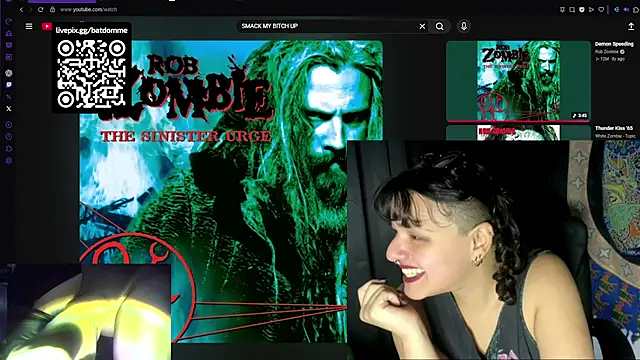Image resolution: width=640 pixels, height=360 pixels.
Task: Click the youtube.com/watch address bar
Action: click(x=89, y=9)
